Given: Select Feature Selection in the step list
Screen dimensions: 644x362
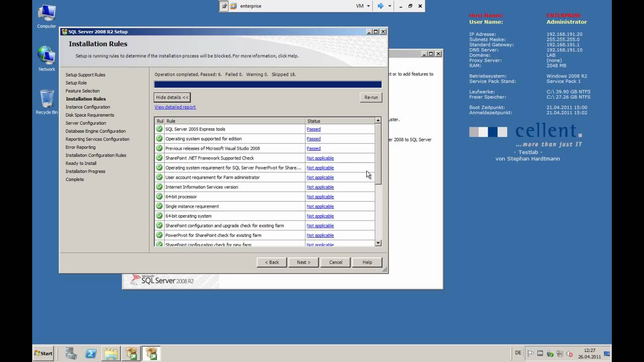Looking at the screenshot, I should pos(83,91).
